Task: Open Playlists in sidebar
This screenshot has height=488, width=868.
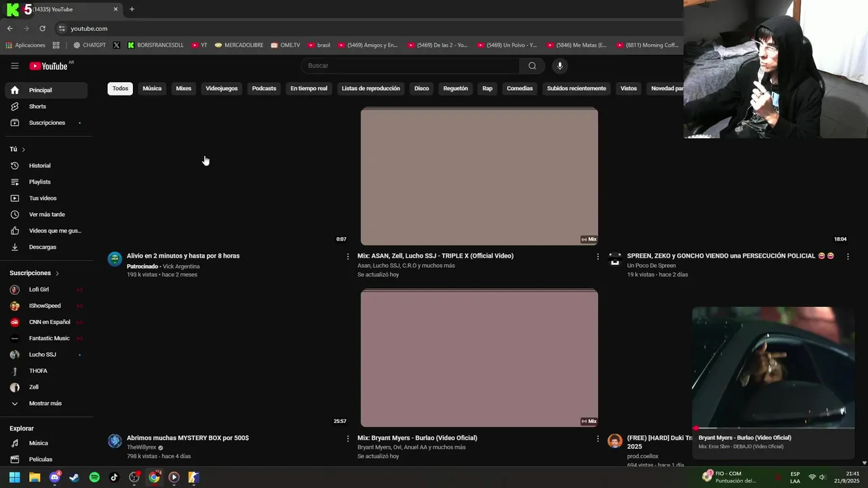Action: pos(46,182)
